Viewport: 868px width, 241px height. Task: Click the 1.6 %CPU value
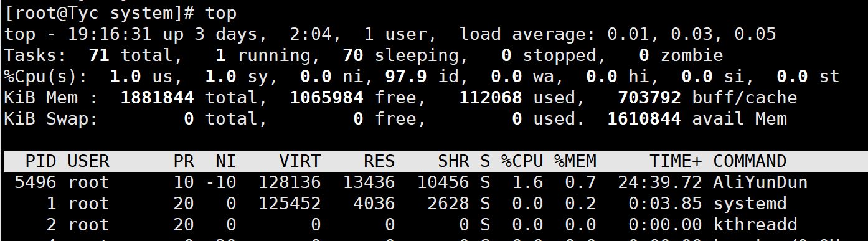(528, 182)
